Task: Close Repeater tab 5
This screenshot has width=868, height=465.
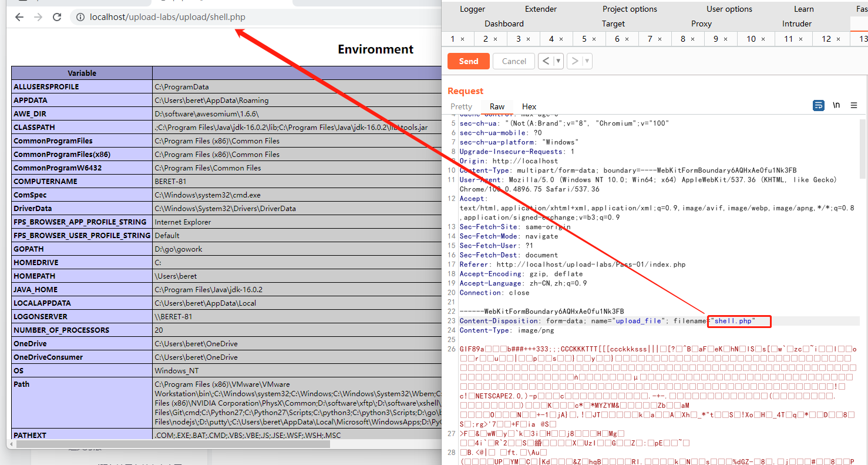Action: tap(594, 39)
